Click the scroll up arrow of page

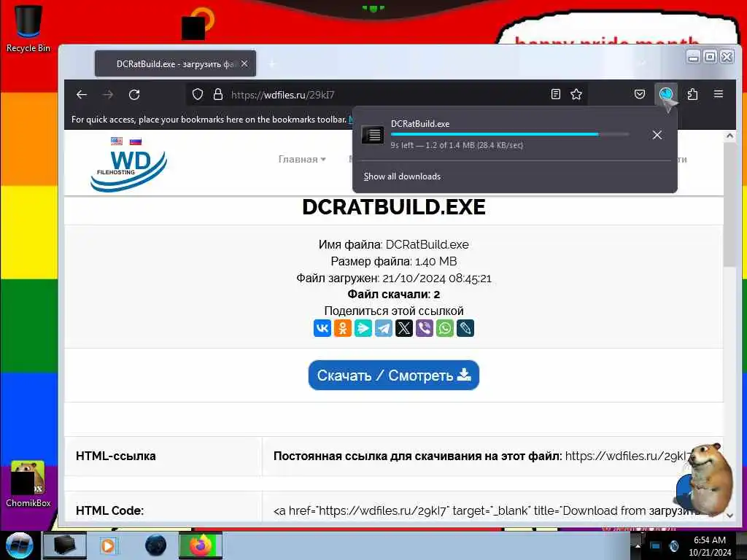click(729, 136)
